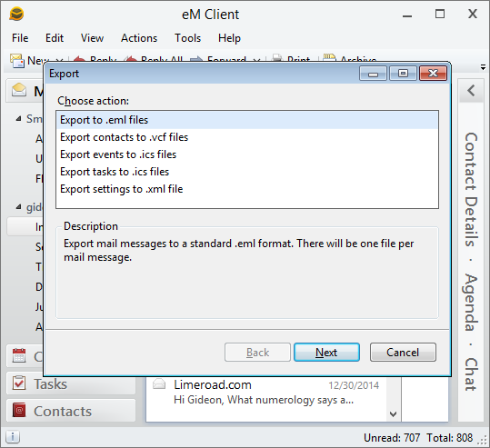Screen dimensions: 490x448
Task: Click the New mail envelope icon
Action: coord(17,60)
